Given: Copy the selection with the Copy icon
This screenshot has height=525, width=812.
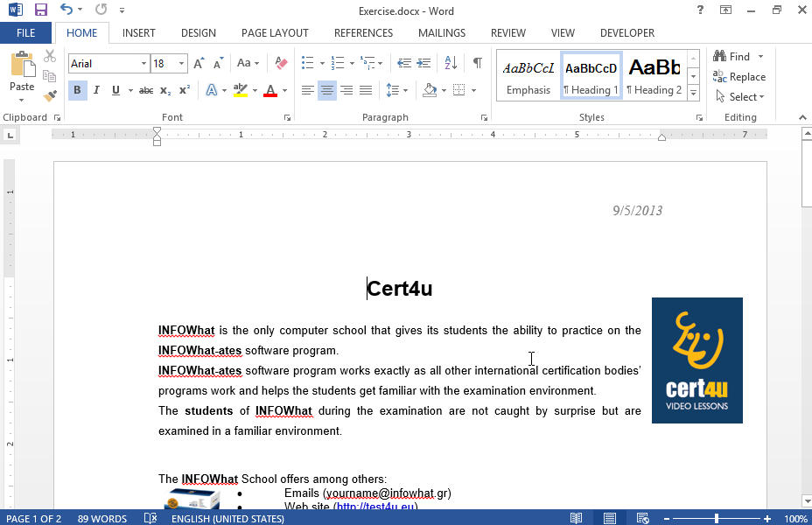Looking at the screenshot, I should (50, 76).
